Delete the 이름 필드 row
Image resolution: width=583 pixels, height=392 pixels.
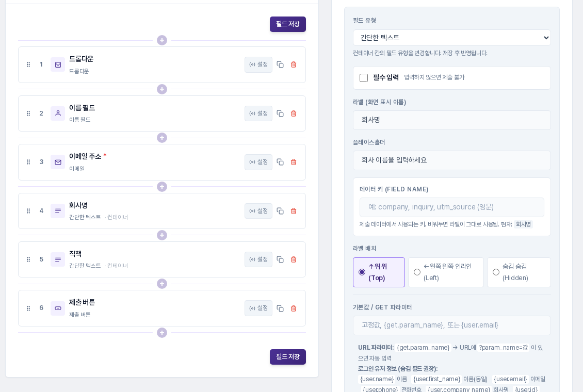pyautogui.click(x=294, y=113)
